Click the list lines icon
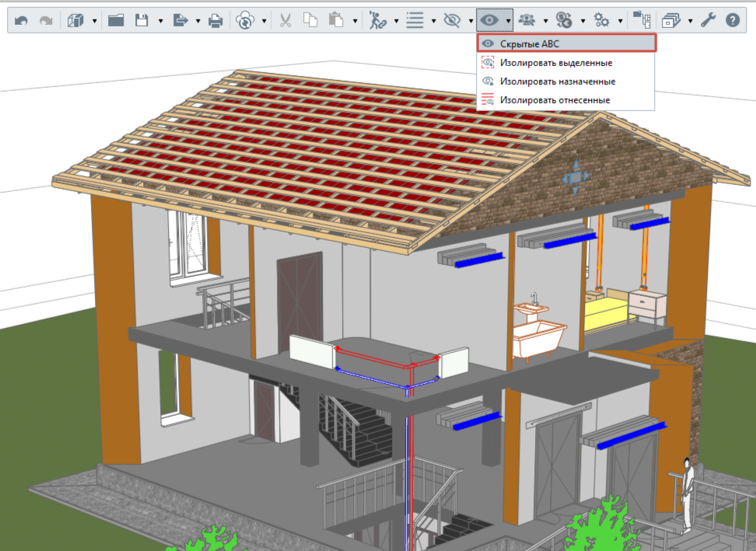The height and width of the screenshot is (551, 756). tap(415, 20)
